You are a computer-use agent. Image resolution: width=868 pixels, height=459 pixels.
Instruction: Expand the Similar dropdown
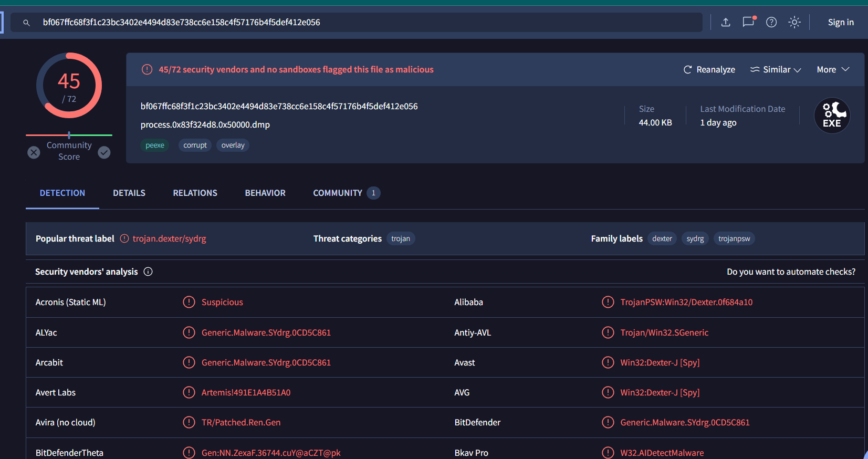click(x=776, y=69)
